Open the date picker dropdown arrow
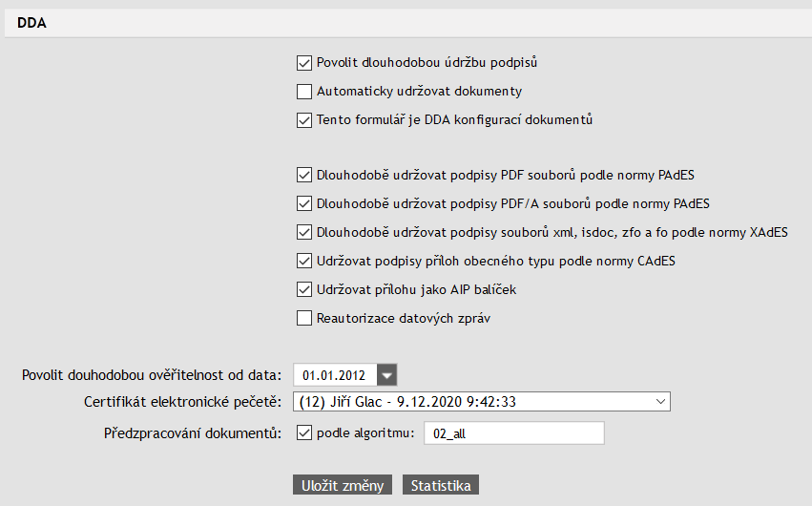 coord(387,374)
